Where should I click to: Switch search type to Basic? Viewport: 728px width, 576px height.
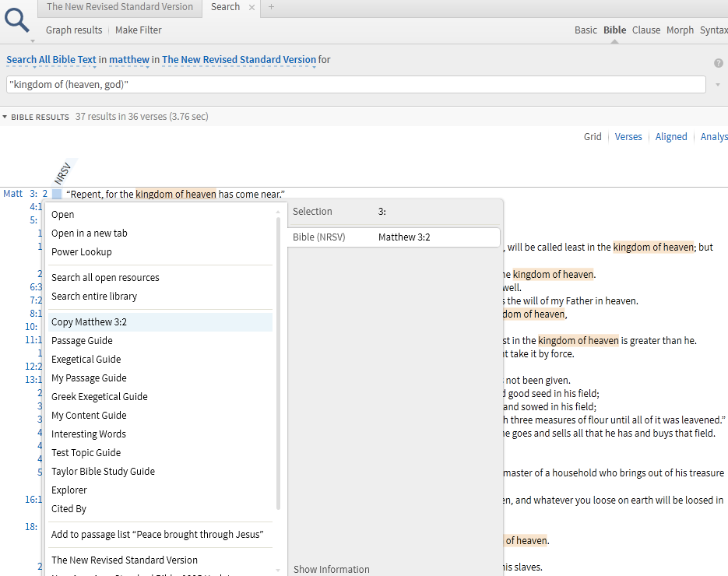tap(586, 30)
